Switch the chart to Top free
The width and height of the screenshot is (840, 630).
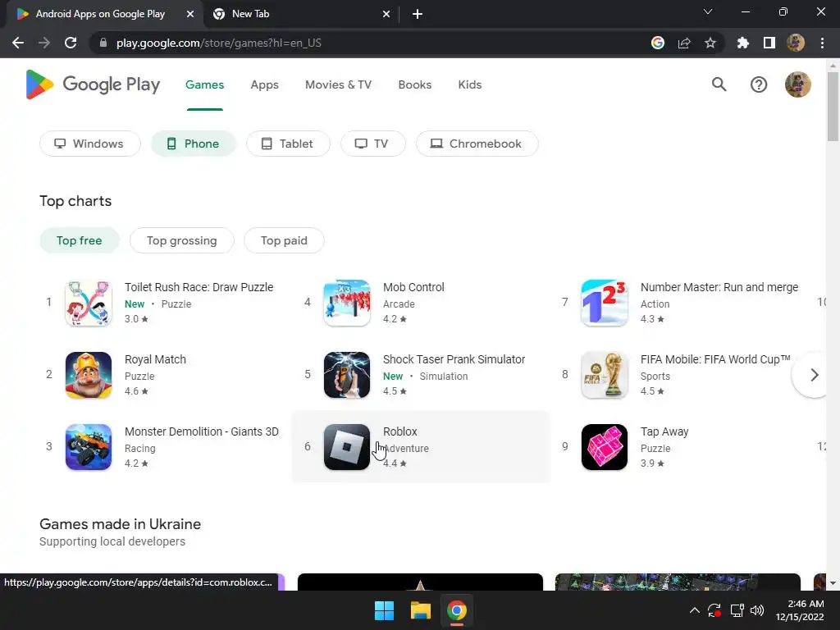click(80, 240)
